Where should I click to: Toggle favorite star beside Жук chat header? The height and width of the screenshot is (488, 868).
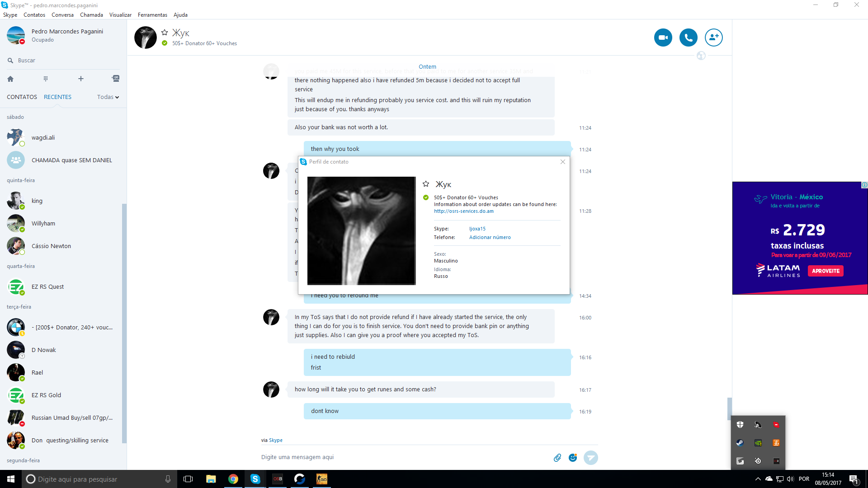point(165,33)
